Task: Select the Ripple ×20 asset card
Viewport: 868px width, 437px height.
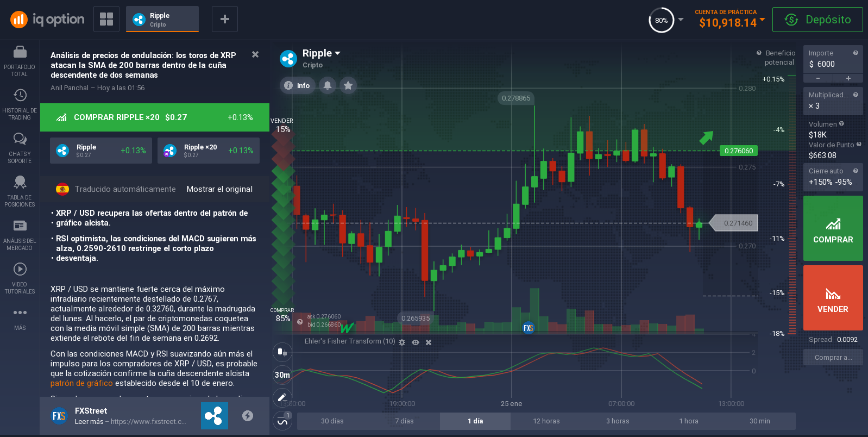Action: [209, 151]
